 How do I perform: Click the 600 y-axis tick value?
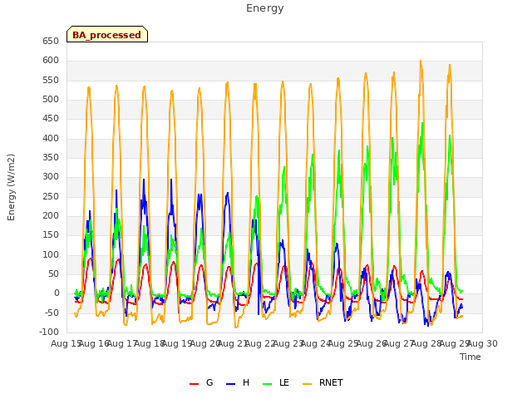(51, 61)
